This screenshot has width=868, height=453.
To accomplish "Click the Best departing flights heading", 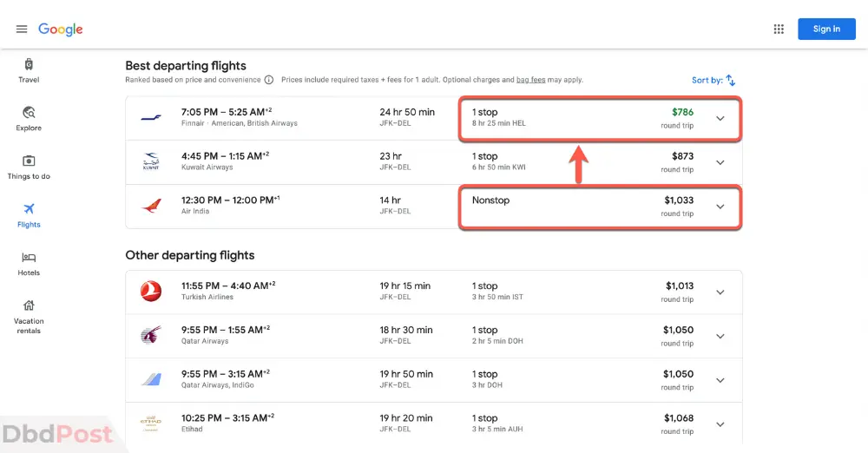I will (186, 65).
